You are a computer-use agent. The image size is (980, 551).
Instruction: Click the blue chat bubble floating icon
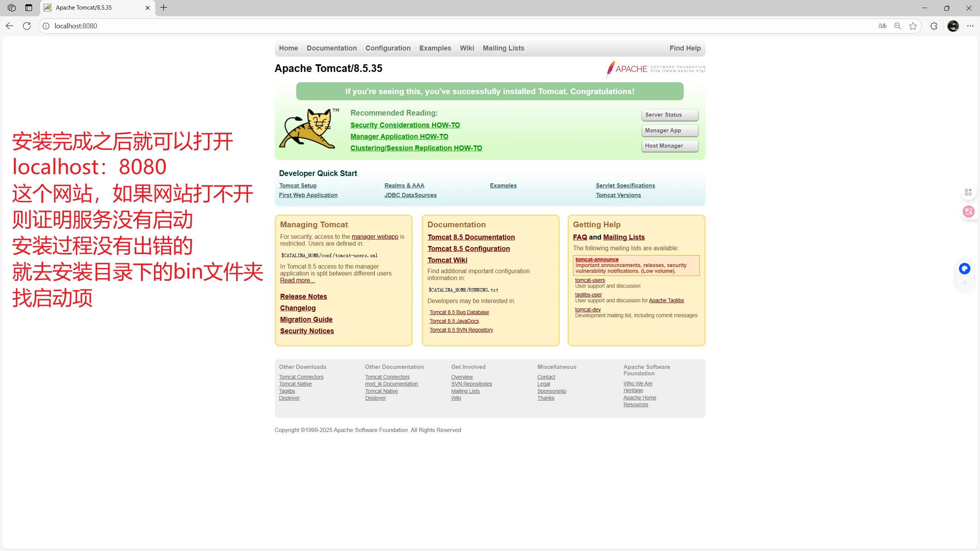click(964, 269)
